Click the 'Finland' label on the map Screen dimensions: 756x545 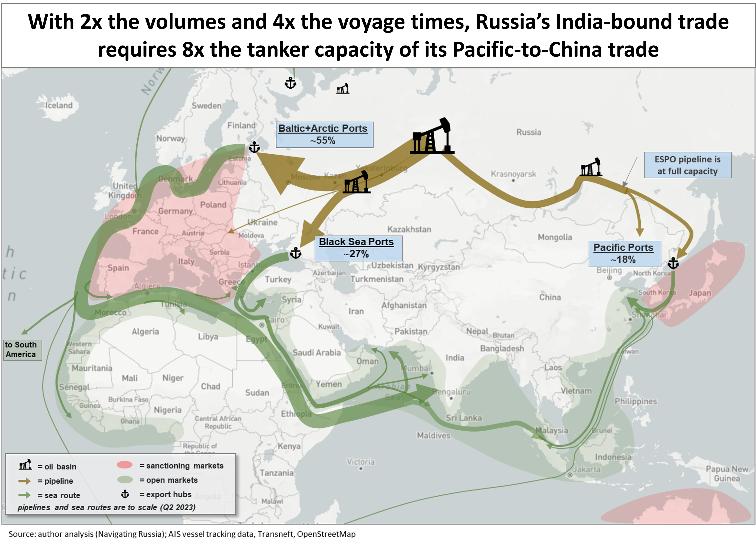[x=241, y=125]
